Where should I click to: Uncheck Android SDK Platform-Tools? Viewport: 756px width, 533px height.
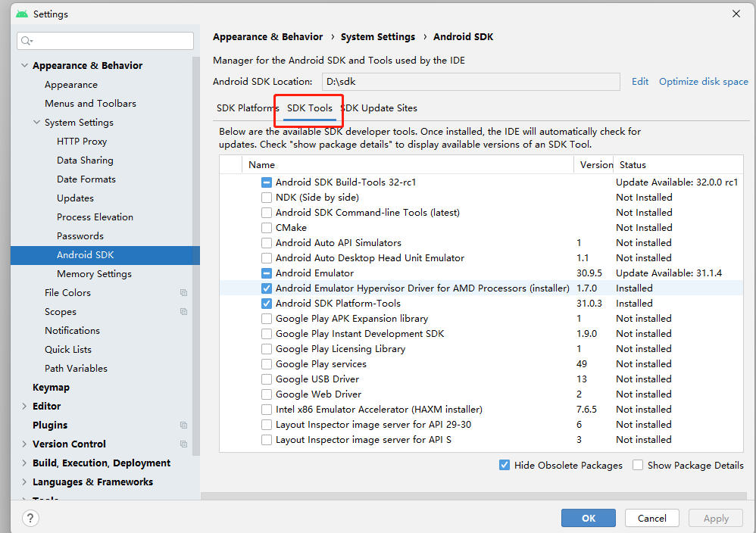click(266, 304)
